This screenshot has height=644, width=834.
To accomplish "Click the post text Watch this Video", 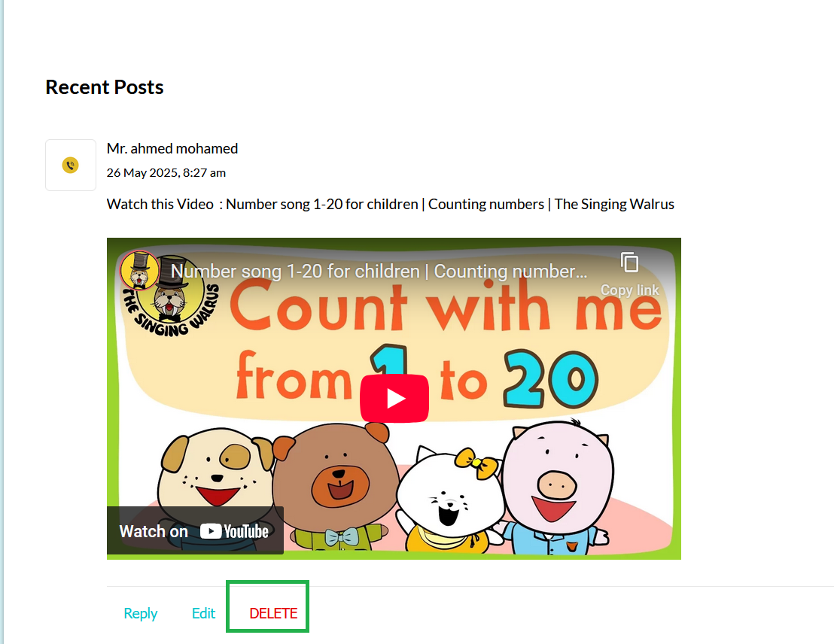I will coord(160,204).
